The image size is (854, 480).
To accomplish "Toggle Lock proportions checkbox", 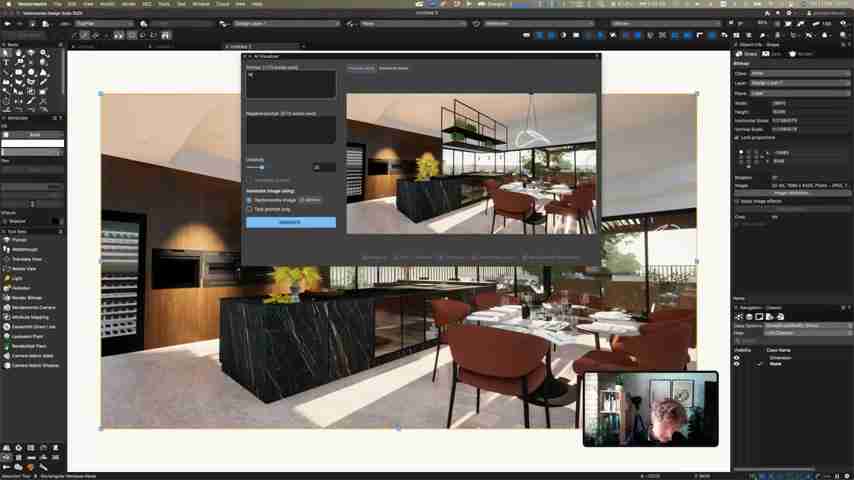I will 737,138.
